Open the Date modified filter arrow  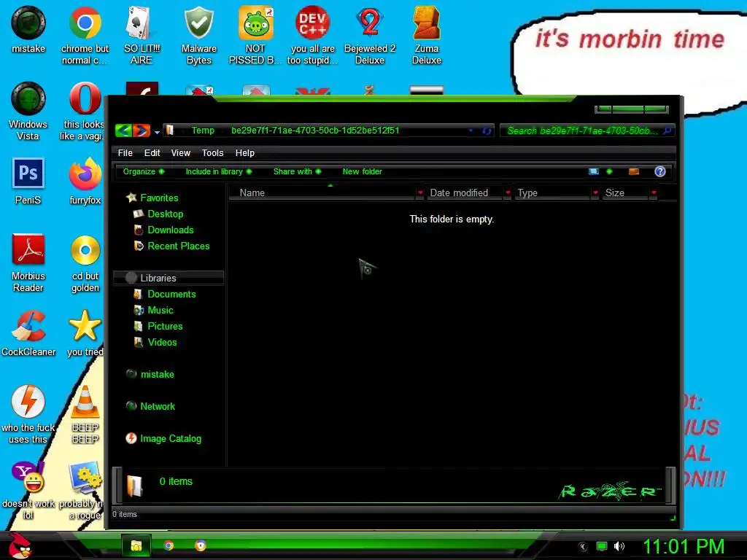[x=508, y=192]
